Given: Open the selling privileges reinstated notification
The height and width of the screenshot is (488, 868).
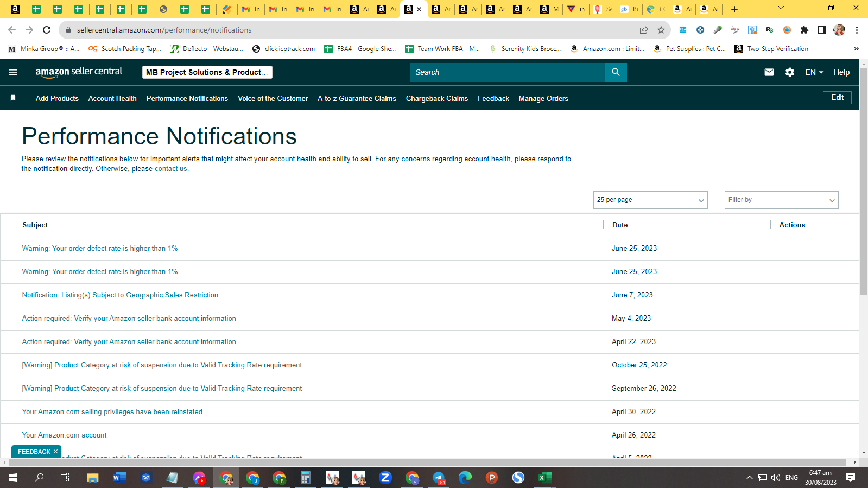Looking at the screenshot, I should pos(112,412).
